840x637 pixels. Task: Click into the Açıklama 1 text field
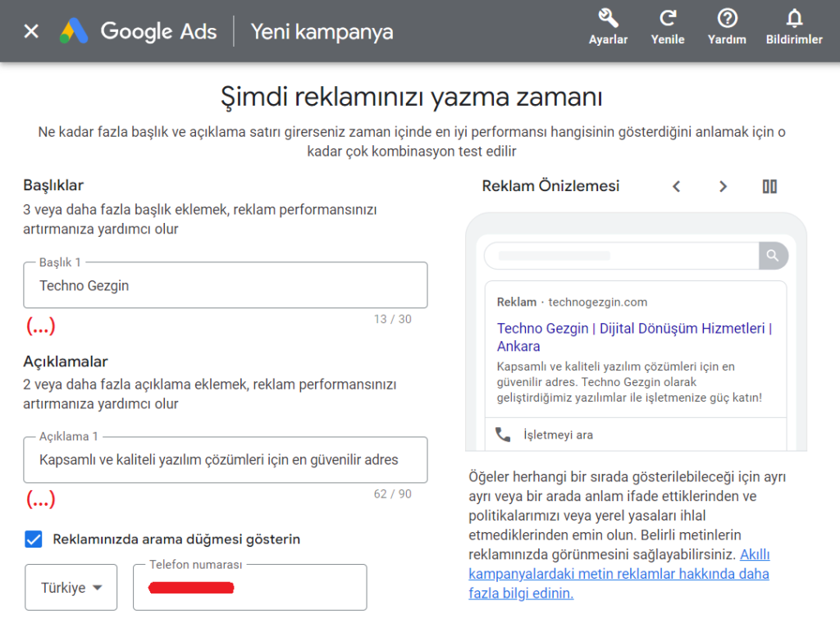pos(226,460)
